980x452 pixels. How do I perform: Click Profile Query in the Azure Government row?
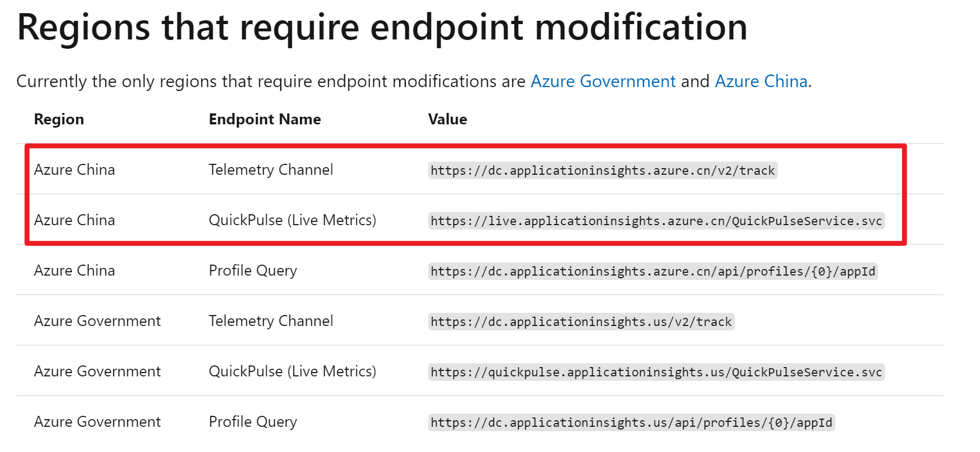click(253, 422)
